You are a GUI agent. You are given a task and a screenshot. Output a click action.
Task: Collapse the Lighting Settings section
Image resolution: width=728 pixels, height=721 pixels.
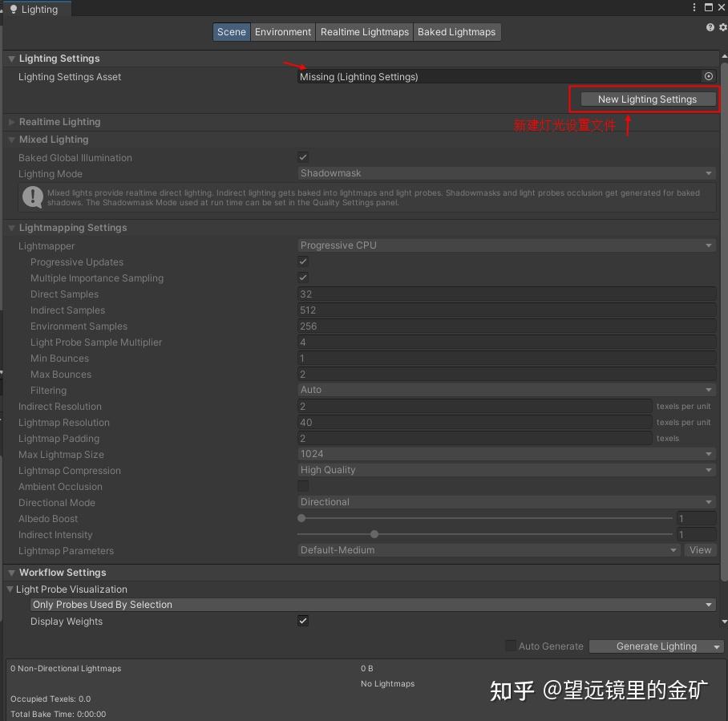[x=11, y=59]
